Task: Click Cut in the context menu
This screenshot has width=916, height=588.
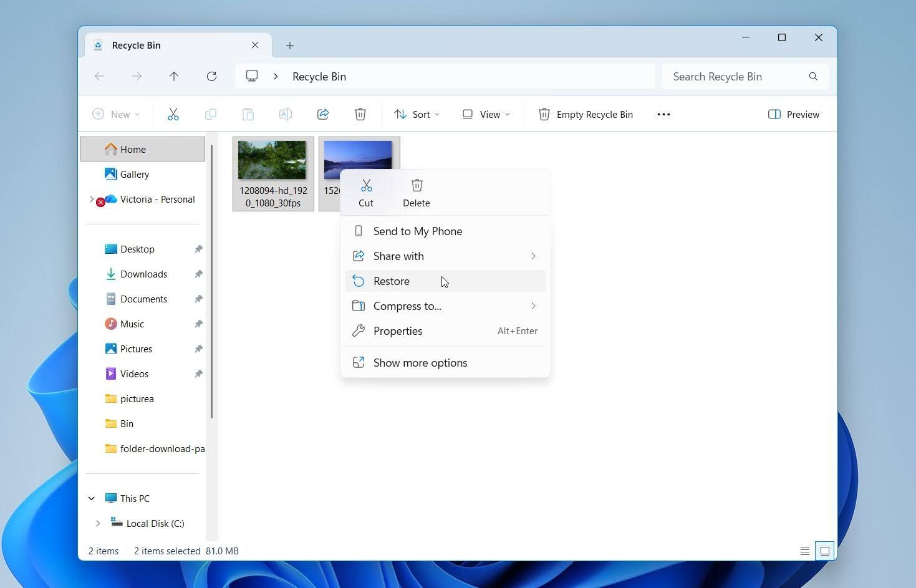Action: pos(366,193)
